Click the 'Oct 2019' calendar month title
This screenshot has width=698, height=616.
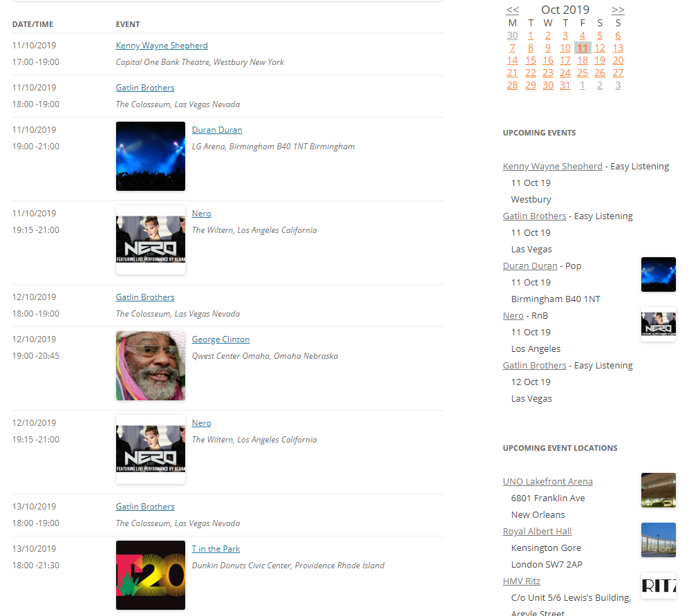pyautogui.click(x=565, y=10)
